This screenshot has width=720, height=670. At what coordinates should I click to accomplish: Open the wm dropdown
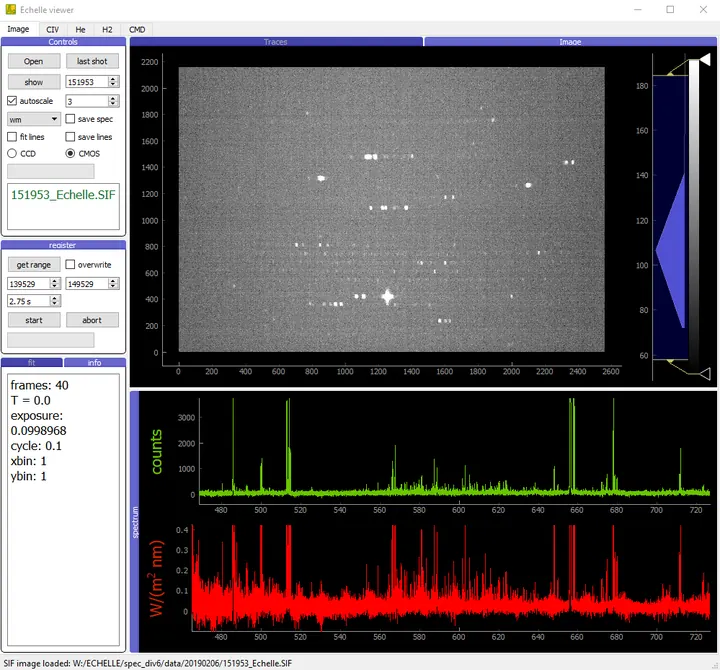(34, 119)
